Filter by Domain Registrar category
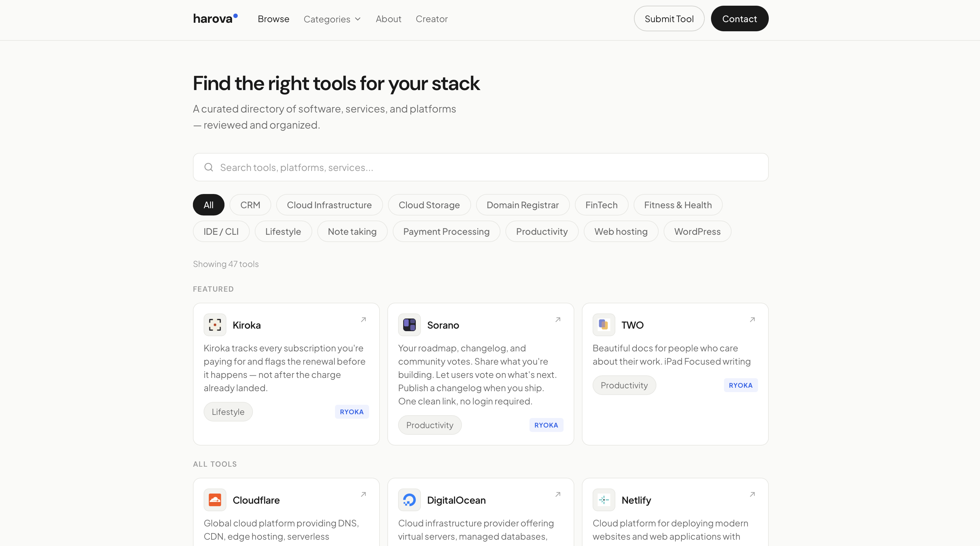The width and height of the screenshot is (980, 546). [522, 205]
